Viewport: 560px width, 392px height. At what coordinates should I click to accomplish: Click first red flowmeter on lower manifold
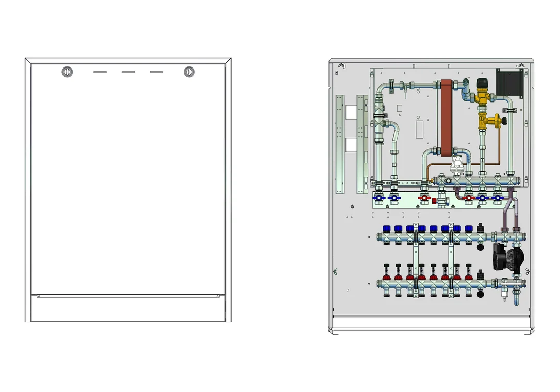(x=386, y=272)
